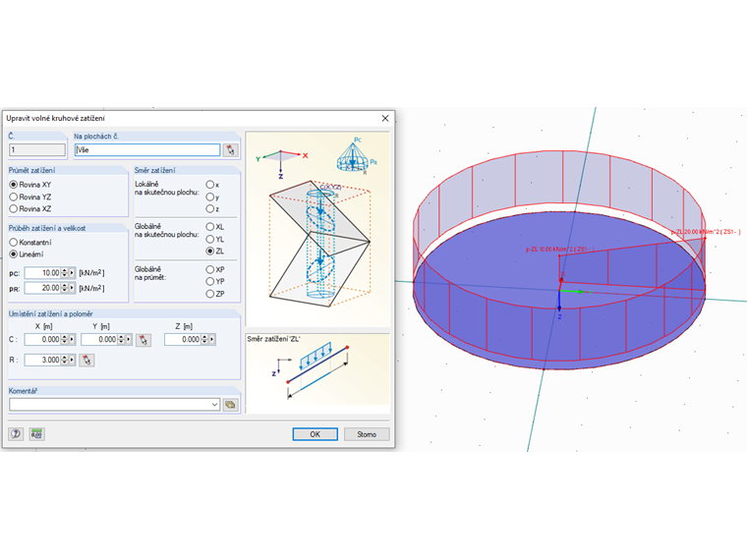Open pc value side arrow menu
Screen dimensions: 747x560
click(x=72, y=273)
